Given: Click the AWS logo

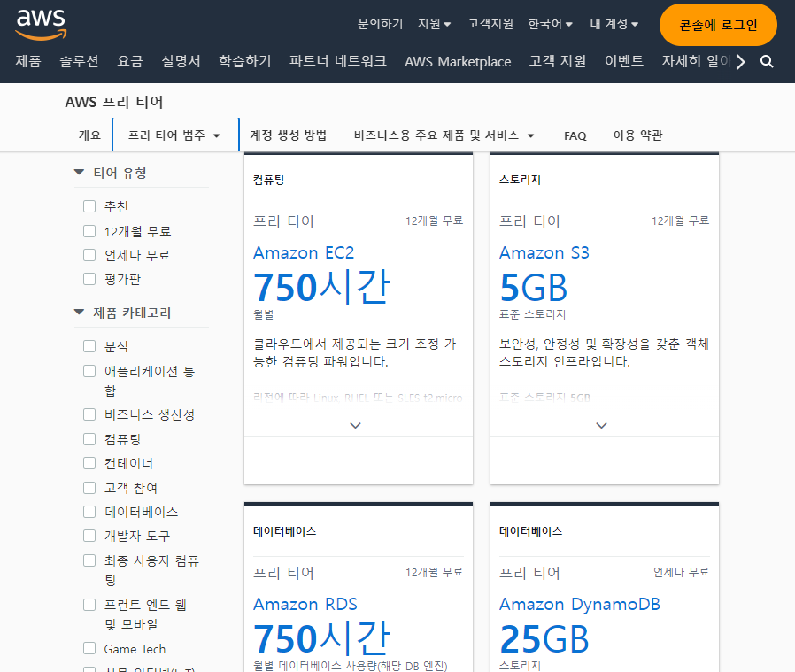Looking at the screenshot, I should (41, 24).
